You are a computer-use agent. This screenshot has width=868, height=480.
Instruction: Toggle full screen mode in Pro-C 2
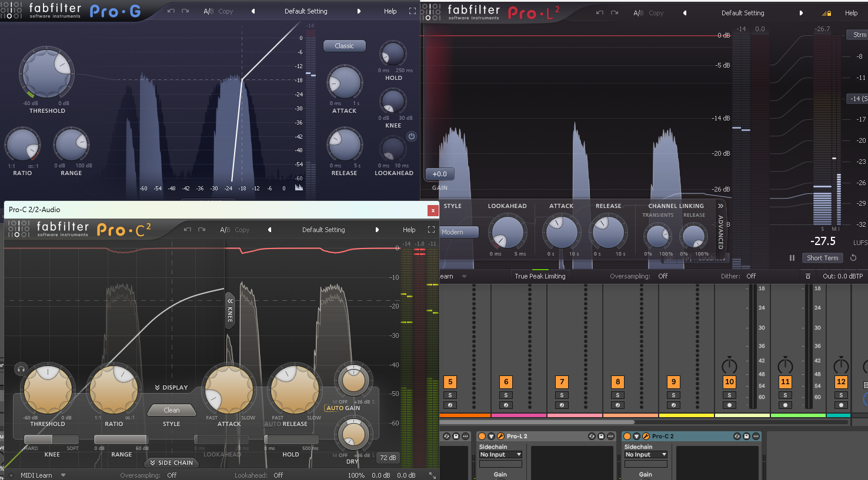click(x=431, y=230)
